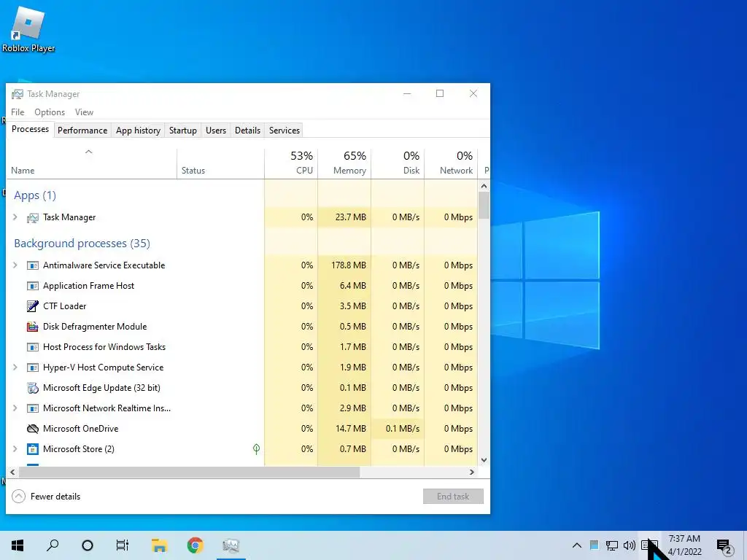Switch to the Services tab
The width and height of the screenshot is (747, 560).
[285, 131]
